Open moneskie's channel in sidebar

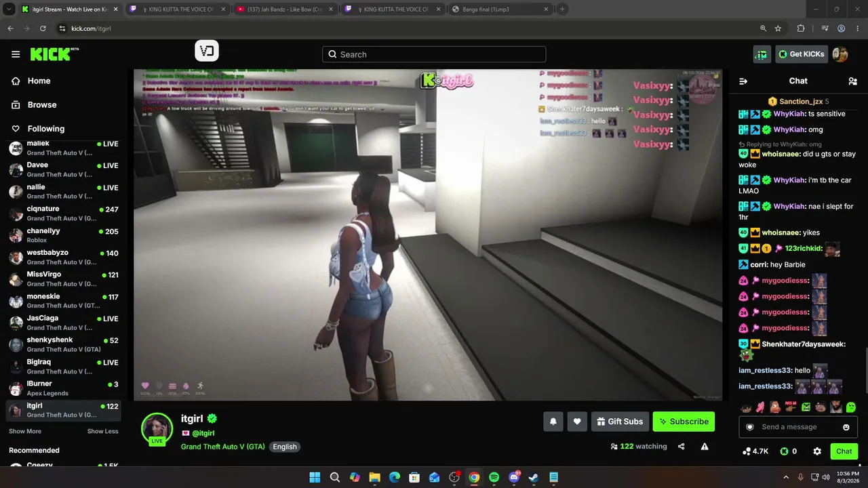[x=64, y=301]
